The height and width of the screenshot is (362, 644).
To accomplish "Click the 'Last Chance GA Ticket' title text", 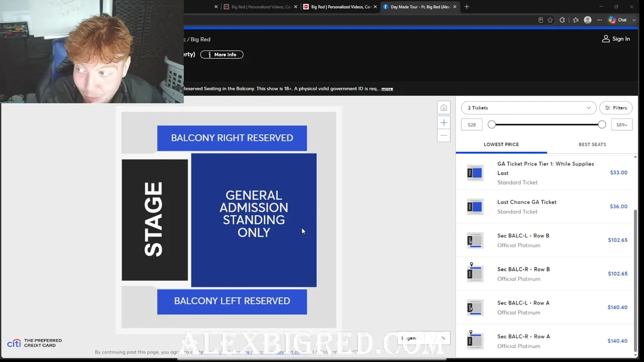I will point(527,202).
